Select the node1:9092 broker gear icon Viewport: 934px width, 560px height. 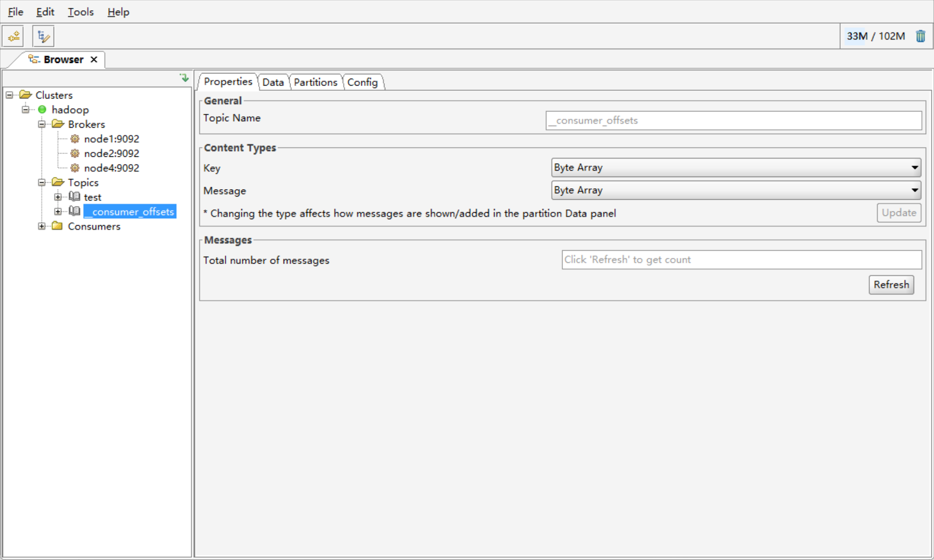[x=74, y=139]
